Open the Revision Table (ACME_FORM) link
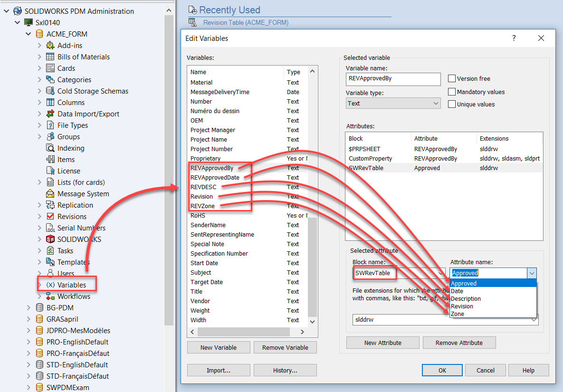 tap(246, 23)
